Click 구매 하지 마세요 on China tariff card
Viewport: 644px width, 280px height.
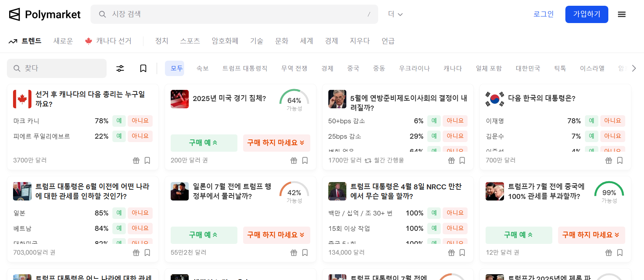pos(591,235)
